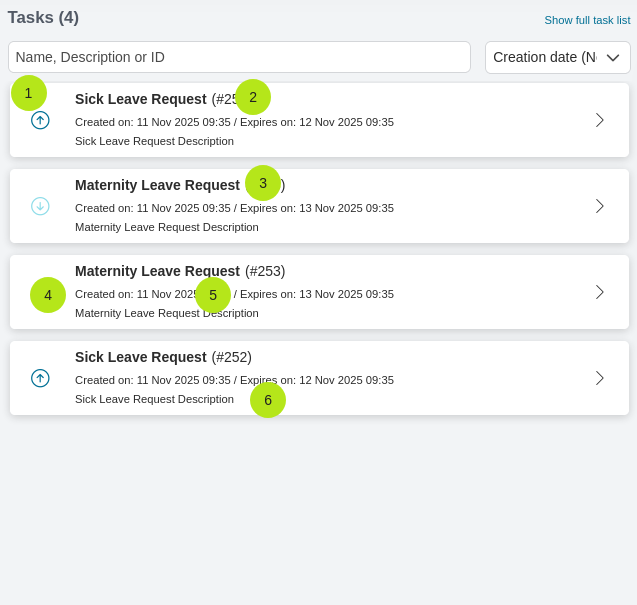Open Maternity Leave Request #253 using right chevron
The width and height of the screenshot is (637, 605).
pos(599,292)
